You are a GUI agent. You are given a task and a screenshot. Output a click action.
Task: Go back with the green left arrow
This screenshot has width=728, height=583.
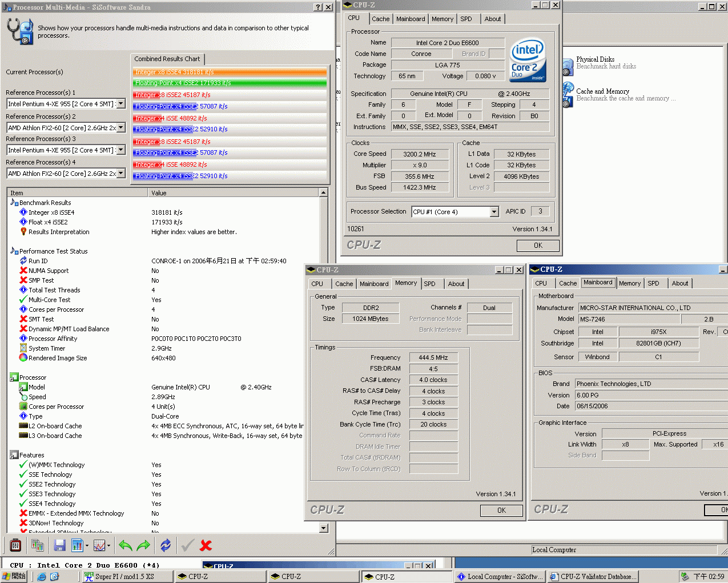coord(126,545)
